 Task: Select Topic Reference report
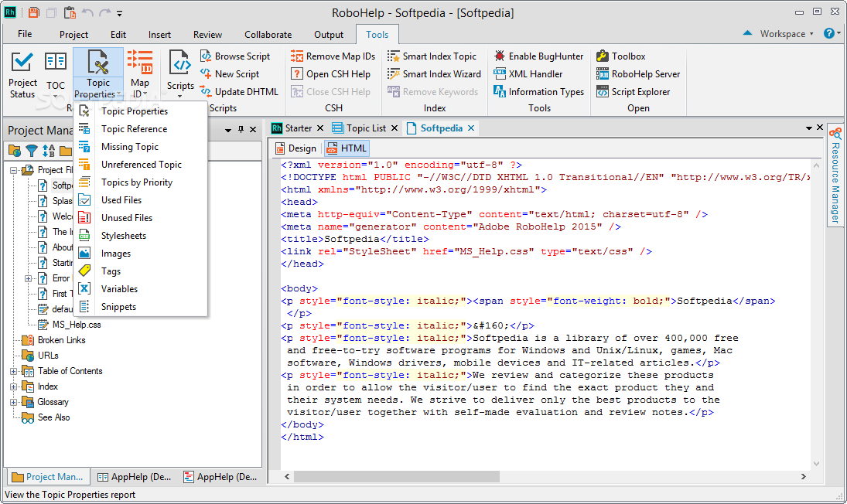pyautogui.click(x=141, y=129)
